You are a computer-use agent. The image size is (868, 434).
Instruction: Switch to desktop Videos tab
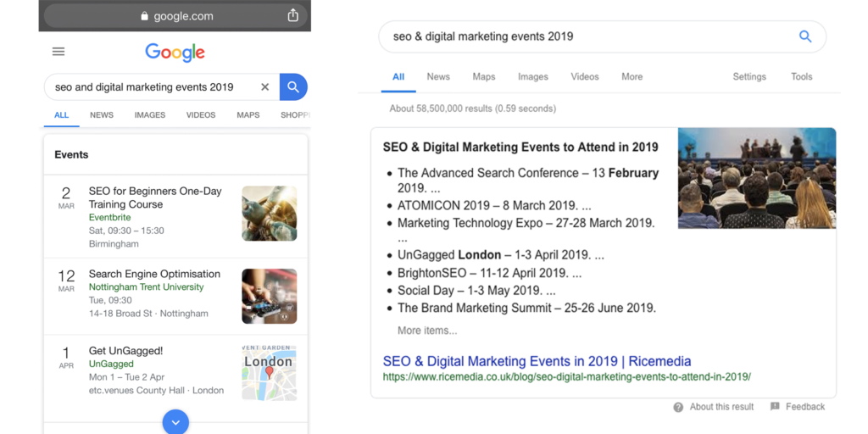(x=585, y=77)
